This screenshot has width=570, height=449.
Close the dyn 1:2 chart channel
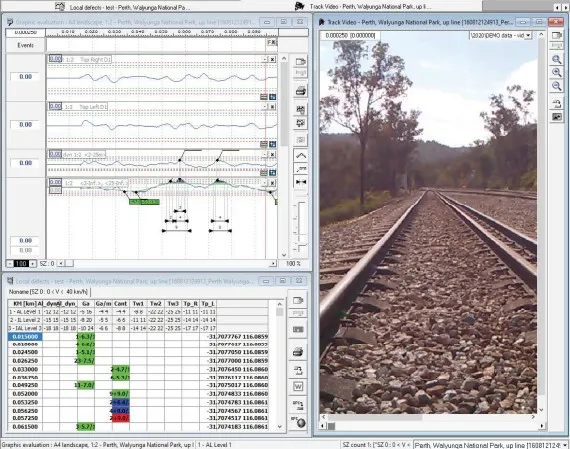pyautogui.click(x=272, y=155)
